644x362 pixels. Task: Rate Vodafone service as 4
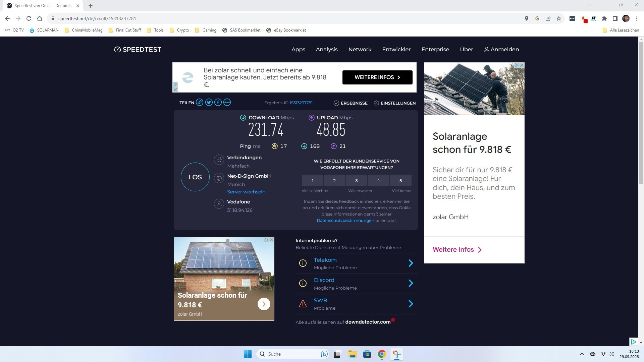pyautogui.click(x=379, y=180)
